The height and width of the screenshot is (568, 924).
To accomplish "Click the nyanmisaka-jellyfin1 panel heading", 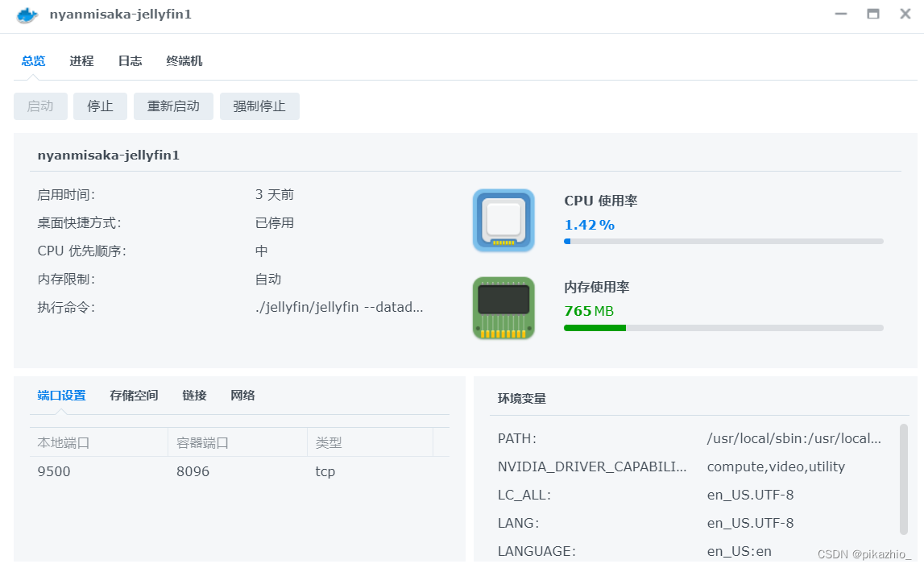I will point(109,155).
